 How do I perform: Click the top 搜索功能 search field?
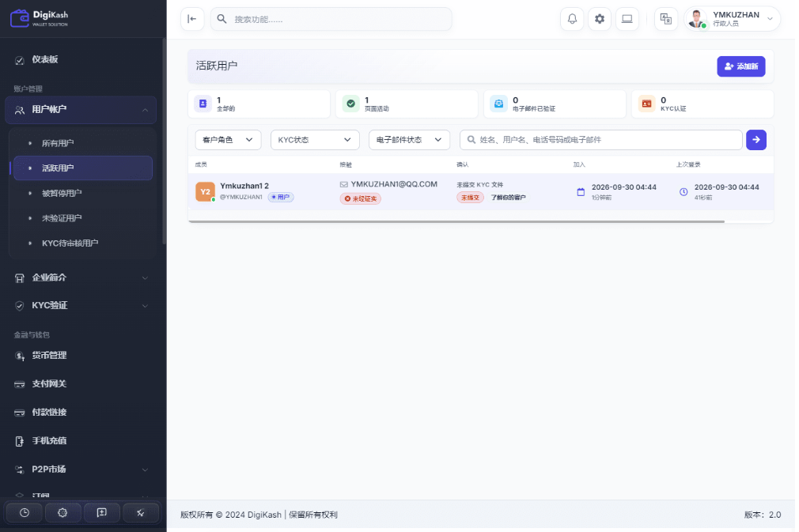click(331, 19)
